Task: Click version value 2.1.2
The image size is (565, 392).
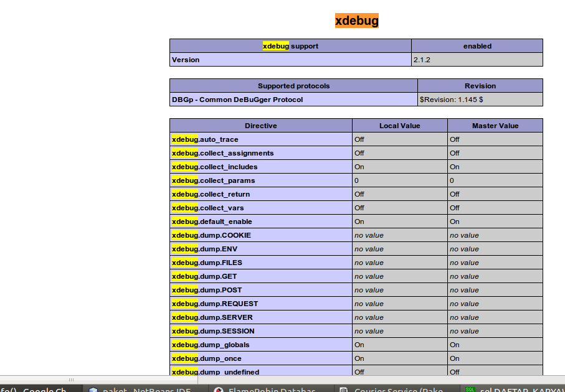Action: [477, 60]
